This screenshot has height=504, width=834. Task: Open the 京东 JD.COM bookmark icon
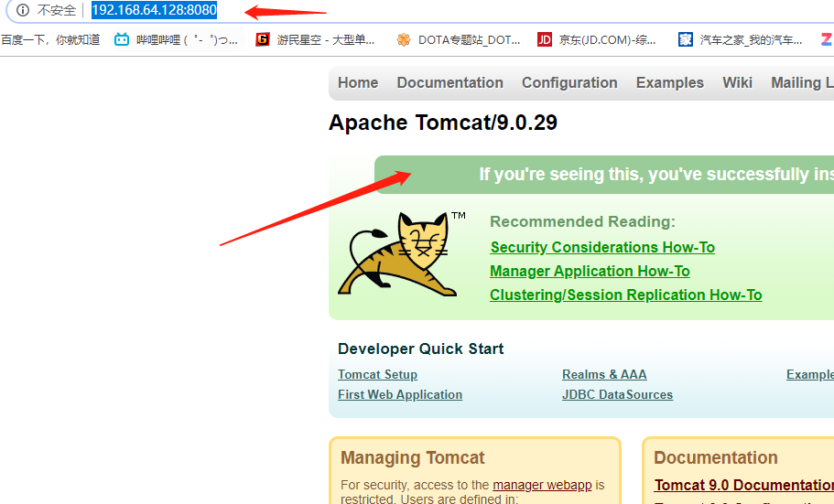pos(544,39)
